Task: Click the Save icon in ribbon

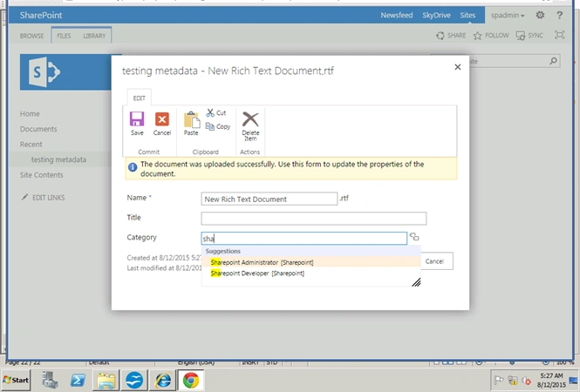Action: [x=137, y=119]
